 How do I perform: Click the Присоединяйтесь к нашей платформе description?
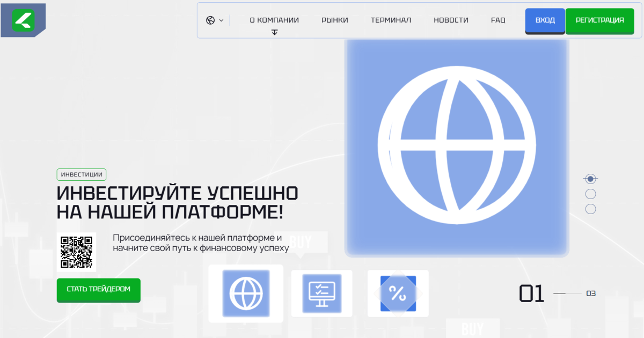coord(201,243)
